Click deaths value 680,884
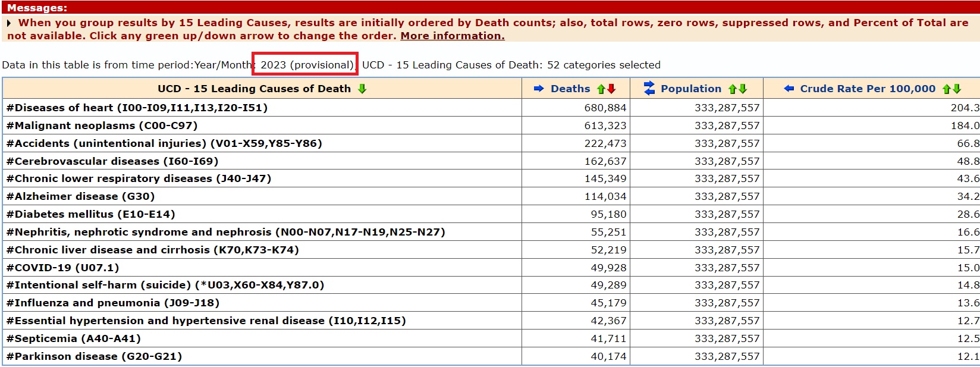The width and height of the screenshot is (980, 367). click(605, 108)
